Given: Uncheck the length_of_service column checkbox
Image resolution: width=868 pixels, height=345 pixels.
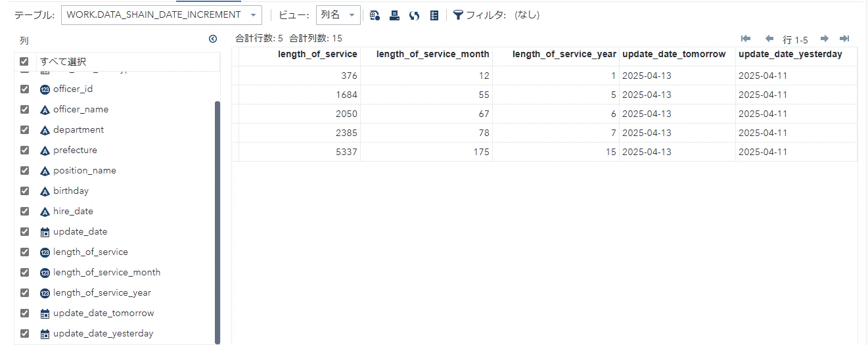Looking at the screenshot, I should pos(24,252).
